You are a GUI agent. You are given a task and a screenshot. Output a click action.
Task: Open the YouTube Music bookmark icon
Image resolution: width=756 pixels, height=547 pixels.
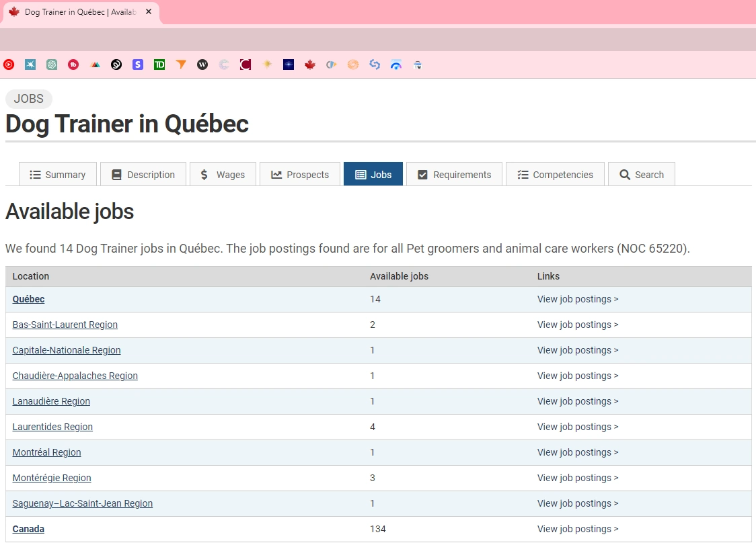(x=9, y=65)
